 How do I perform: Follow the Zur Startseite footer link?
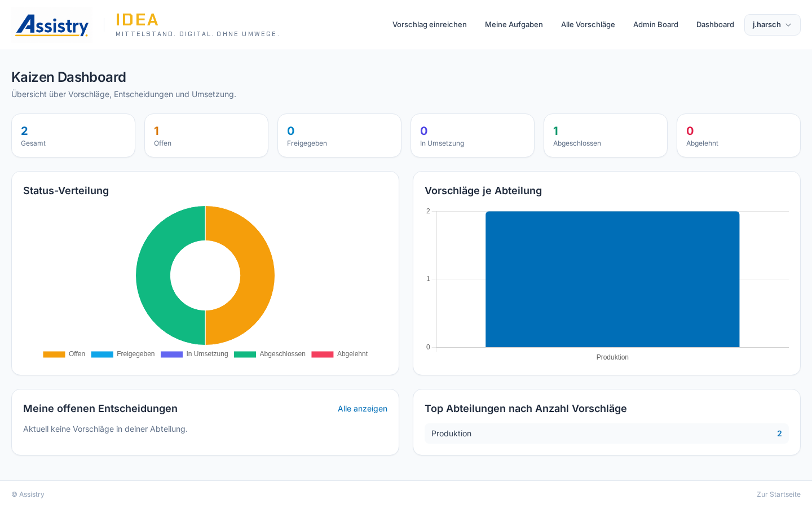pos(778,494)
